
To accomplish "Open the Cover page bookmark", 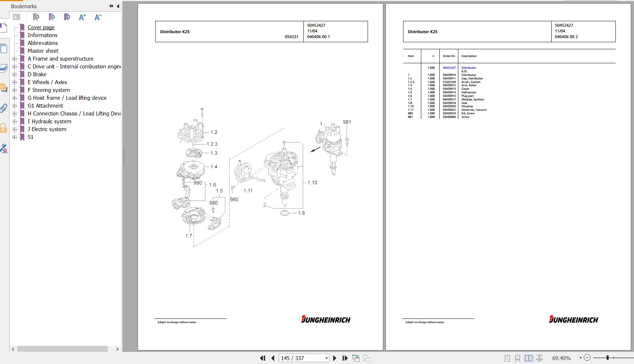I will (41, 27).
